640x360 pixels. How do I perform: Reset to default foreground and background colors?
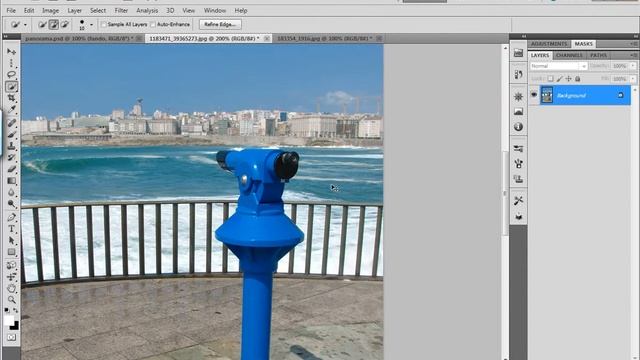click(7, 311)
